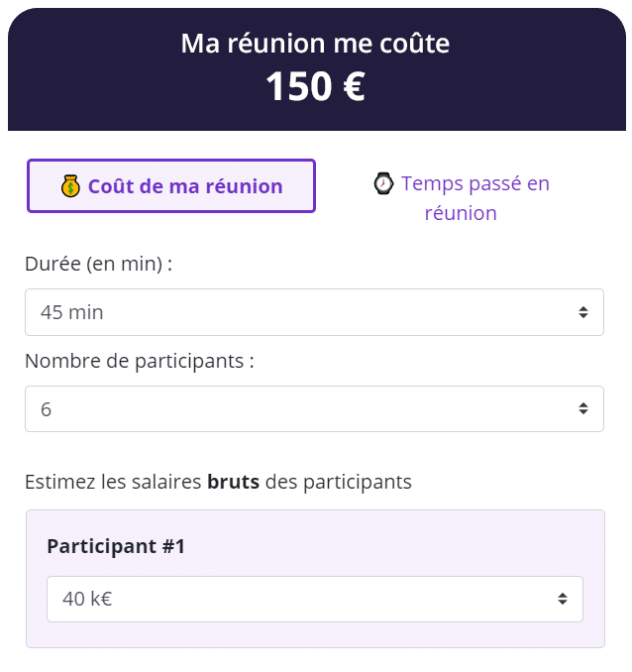Click the salary selector's arrow icon
The image size is (632, 672).
(x=562, y=599)
